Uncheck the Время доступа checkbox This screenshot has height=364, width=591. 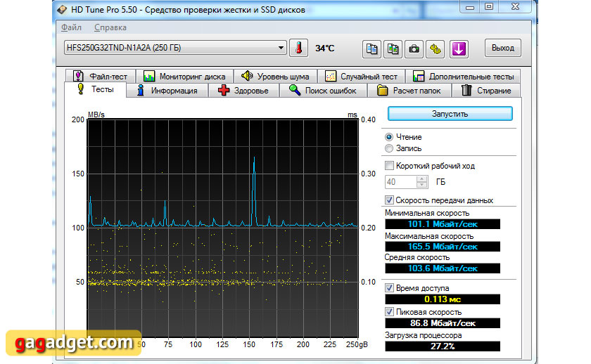click(390, 288)
